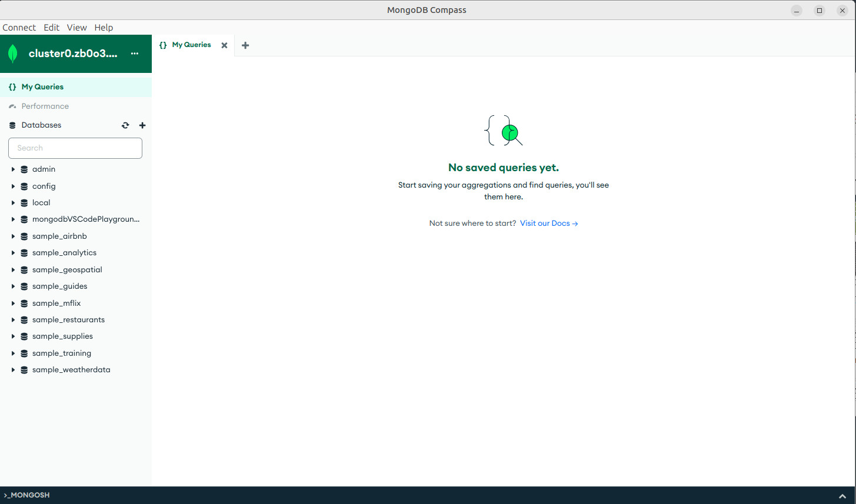Expand the sample_geospatial database
This screenshot has height=504, width=856.
(x=13, y=270)
